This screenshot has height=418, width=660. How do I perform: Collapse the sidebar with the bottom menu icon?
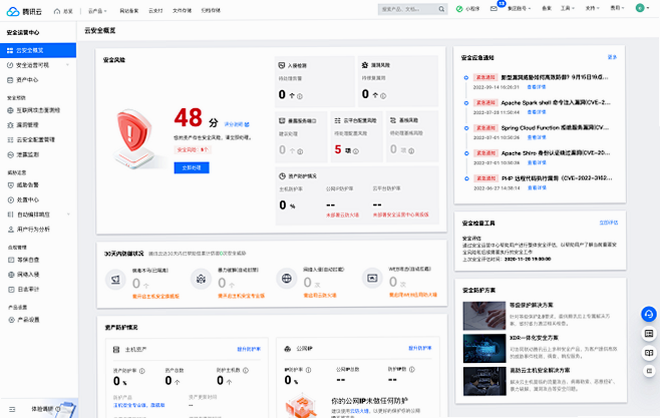point(12,409)
